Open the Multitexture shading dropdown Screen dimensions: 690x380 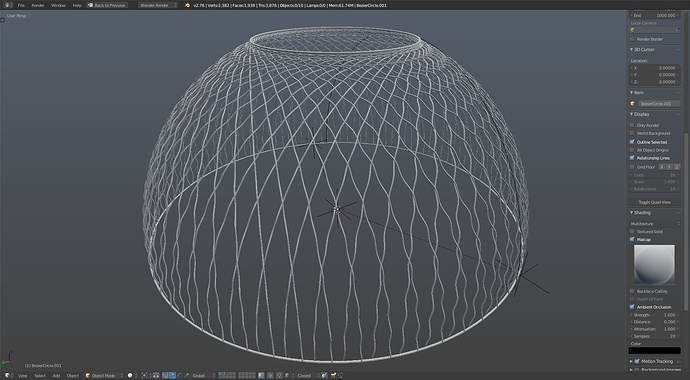[655, 224]
